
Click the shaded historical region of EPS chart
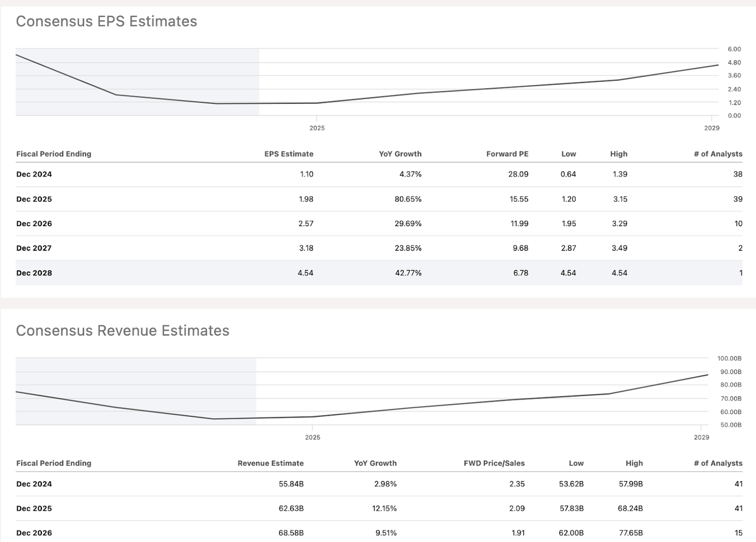coord(138,82)
